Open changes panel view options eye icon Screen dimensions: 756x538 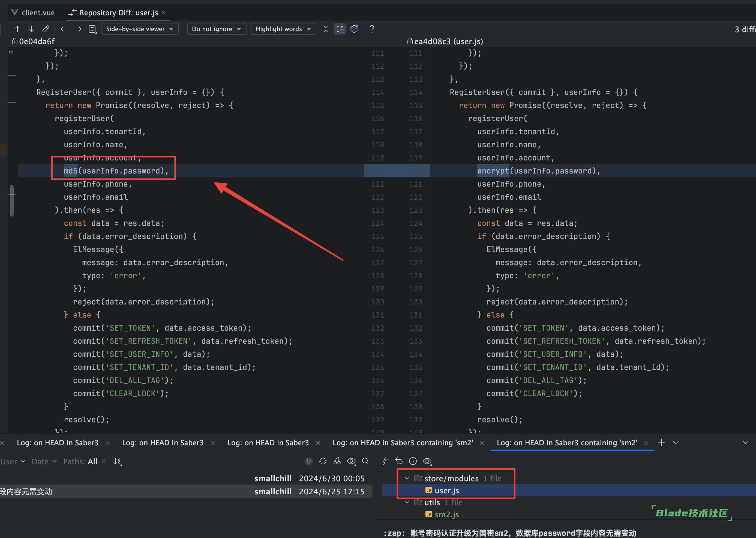(x=428, y=461)
